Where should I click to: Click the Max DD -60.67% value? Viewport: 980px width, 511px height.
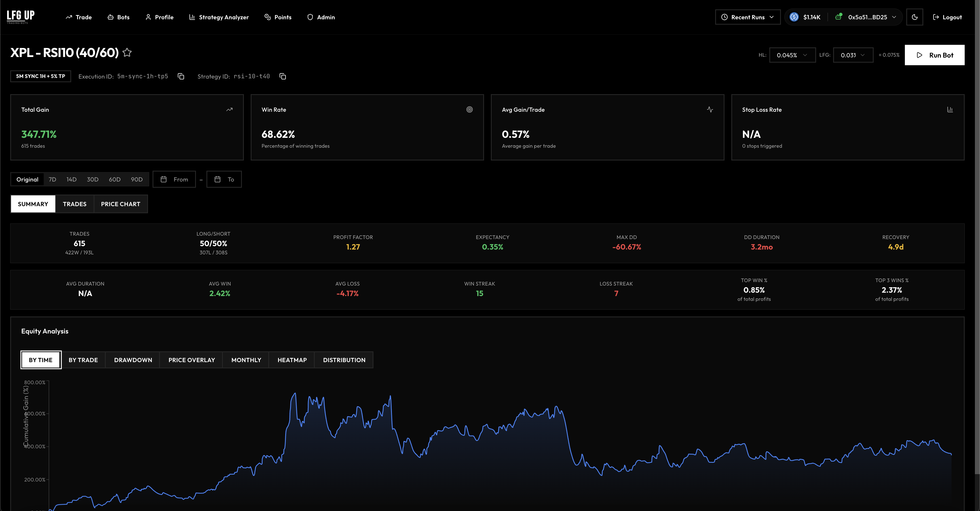pyautogui.click(x=627, y=247)
